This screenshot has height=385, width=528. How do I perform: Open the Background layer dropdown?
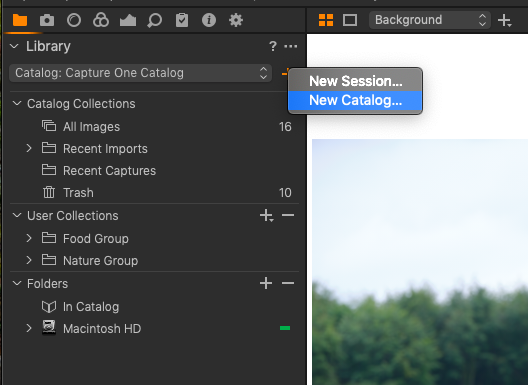[x=430, y=20]
